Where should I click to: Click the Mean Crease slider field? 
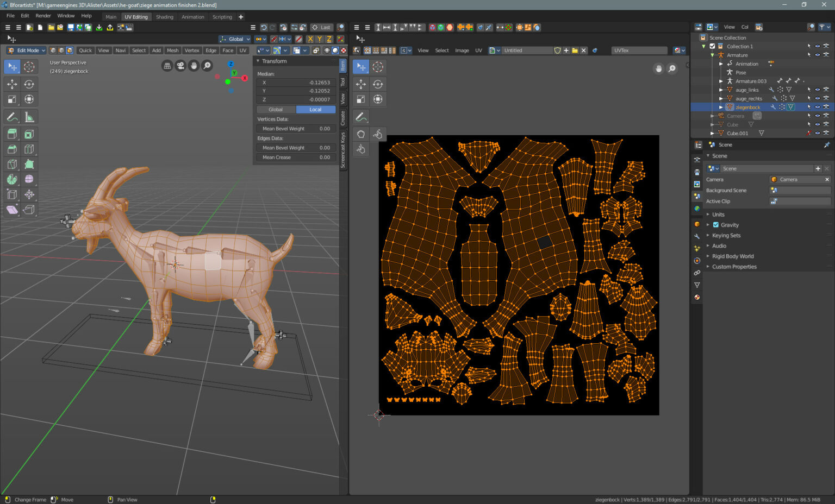coord(296,157)
